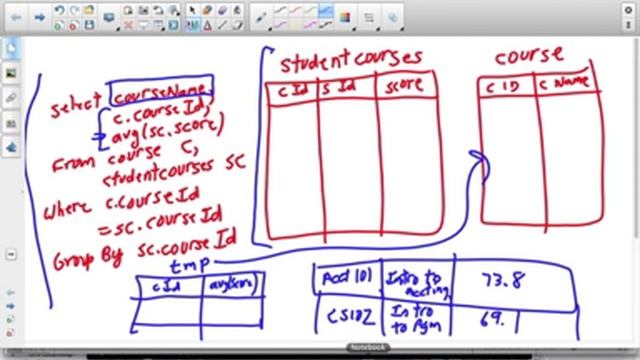Move toolbar using the up-down arrow icon

click(x=628, y=25)
